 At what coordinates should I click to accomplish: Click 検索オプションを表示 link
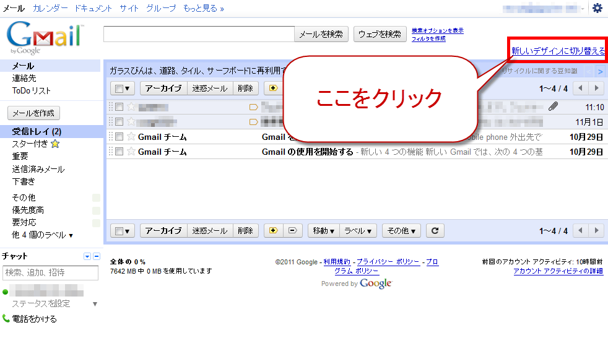[437, 30]
